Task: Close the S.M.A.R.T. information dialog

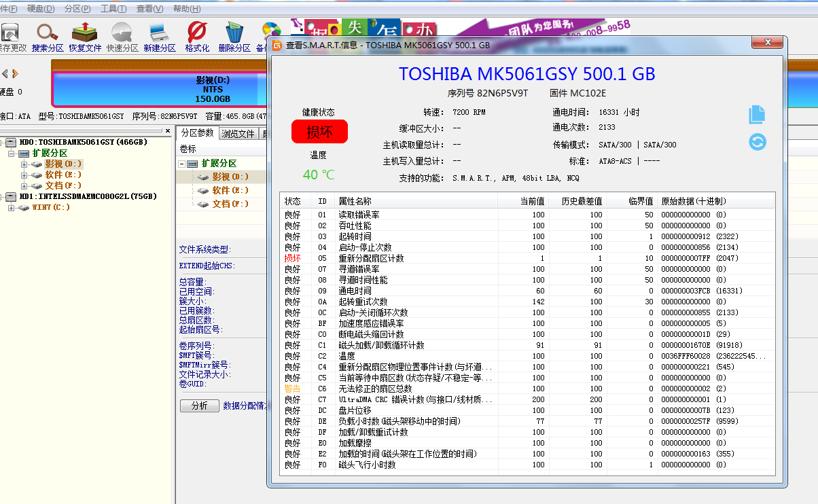Action: pos(767,42)
